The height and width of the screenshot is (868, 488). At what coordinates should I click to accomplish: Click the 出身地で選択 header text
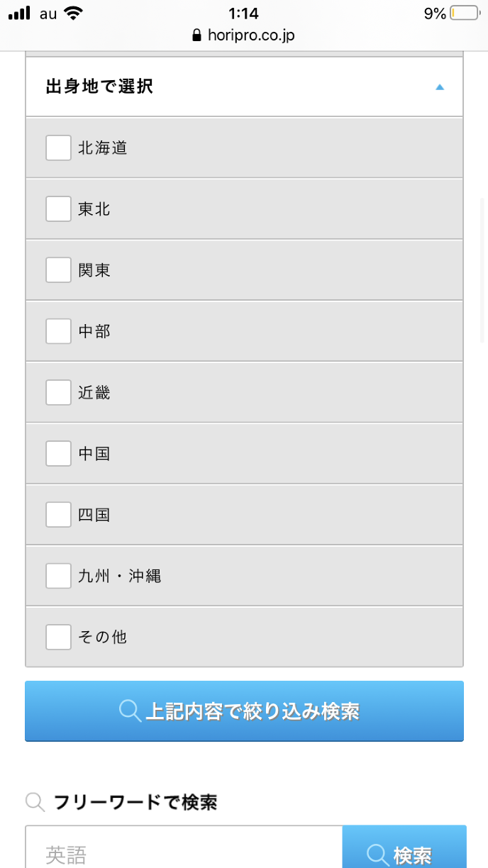[99, 87]
